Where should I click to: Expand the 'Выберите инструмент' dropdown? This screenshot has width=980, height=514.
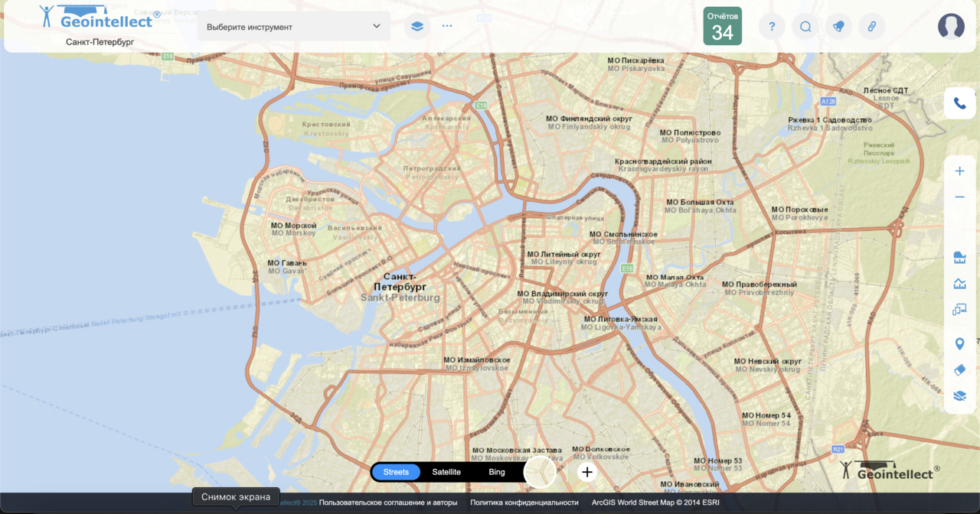(294, 27)
